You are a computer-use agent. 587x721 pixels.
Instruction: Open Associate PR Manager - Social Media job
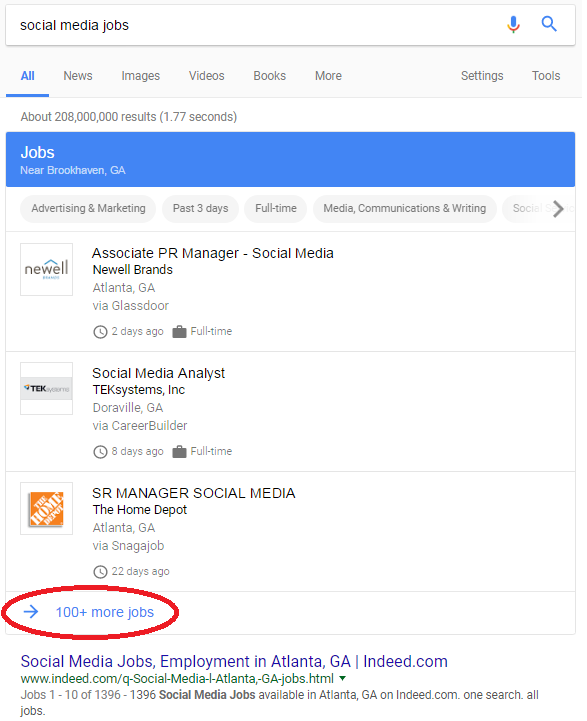[213, 253]
